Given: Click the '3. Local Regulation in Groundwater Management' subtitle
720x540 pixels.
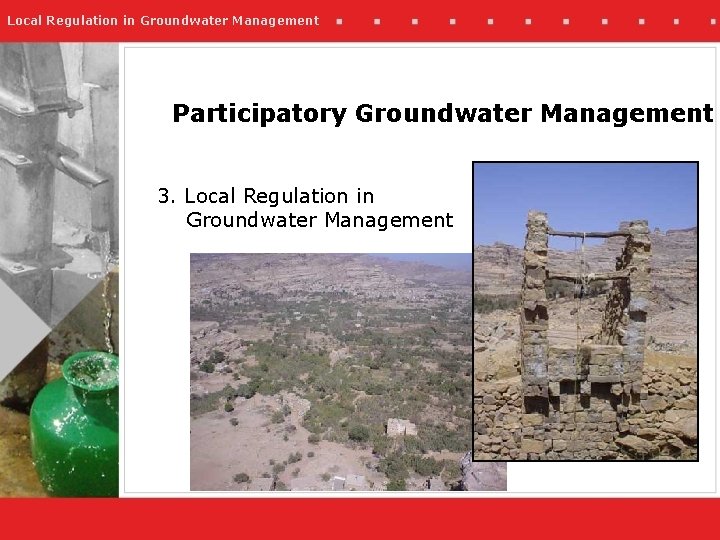Looking at the screenshot, I should point(305,208).
